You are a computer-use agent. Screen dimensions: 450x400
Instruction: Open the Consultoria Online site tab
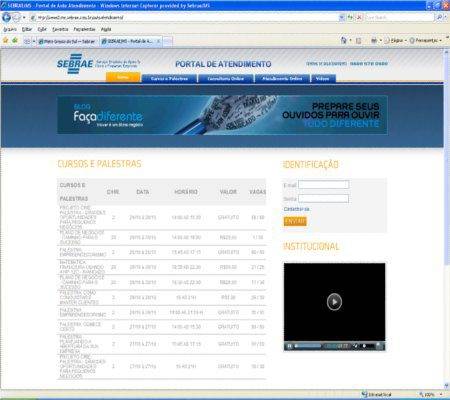(226, 79)
